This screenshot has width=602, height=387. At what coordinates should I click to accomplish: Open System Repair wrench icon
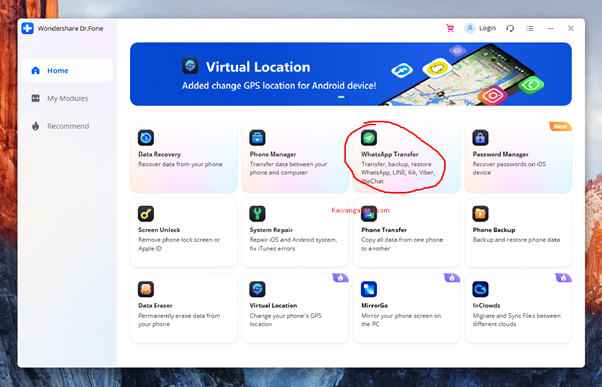(257, 213)
